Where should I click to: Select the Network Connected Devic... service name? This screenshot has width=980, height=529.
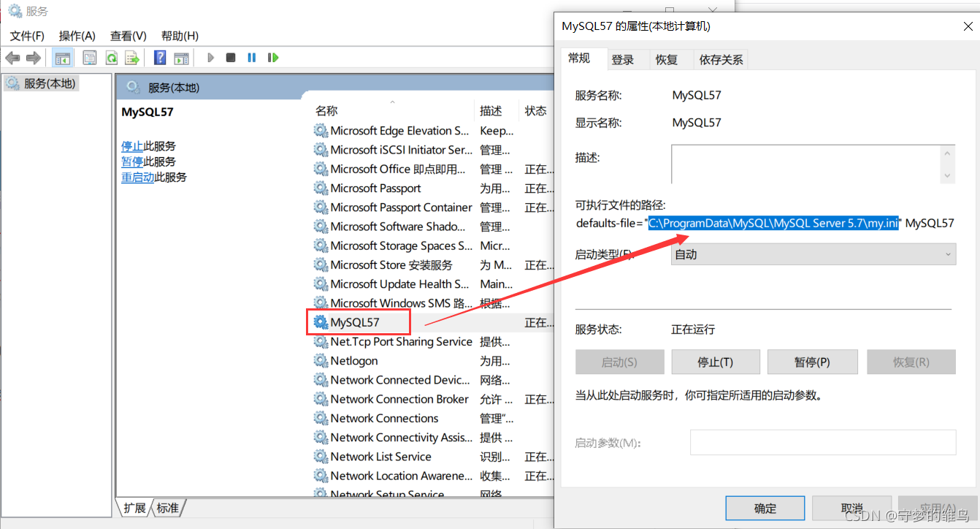pyautogui.click(x=400, y=380)
